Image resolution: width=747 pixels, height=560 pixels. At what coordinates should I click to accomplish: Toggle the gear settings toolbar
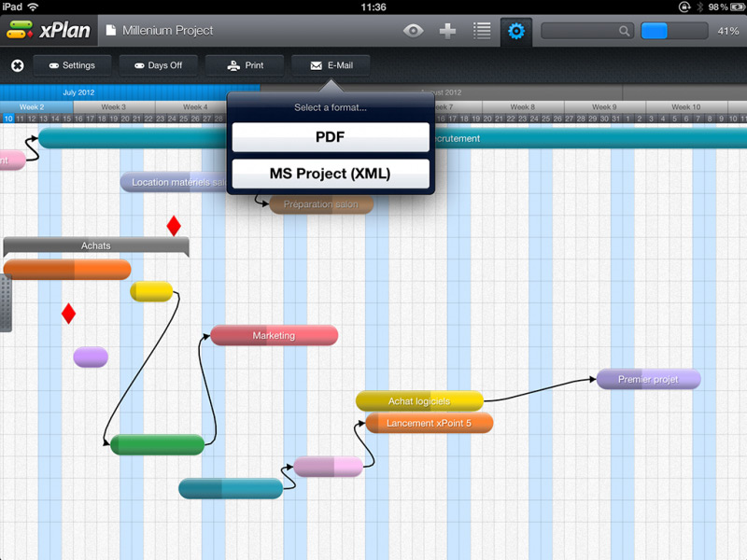click(515, 31)
